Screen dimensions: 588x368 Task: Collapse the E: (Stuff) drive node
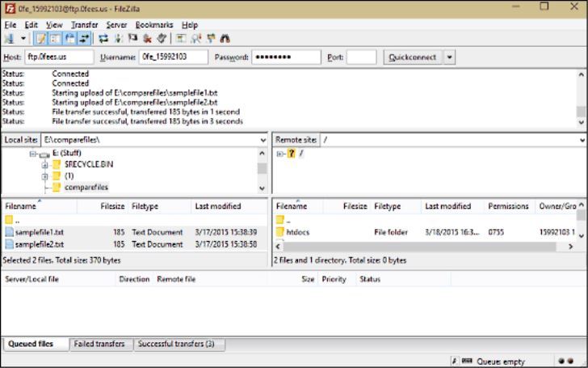point(33,154)
